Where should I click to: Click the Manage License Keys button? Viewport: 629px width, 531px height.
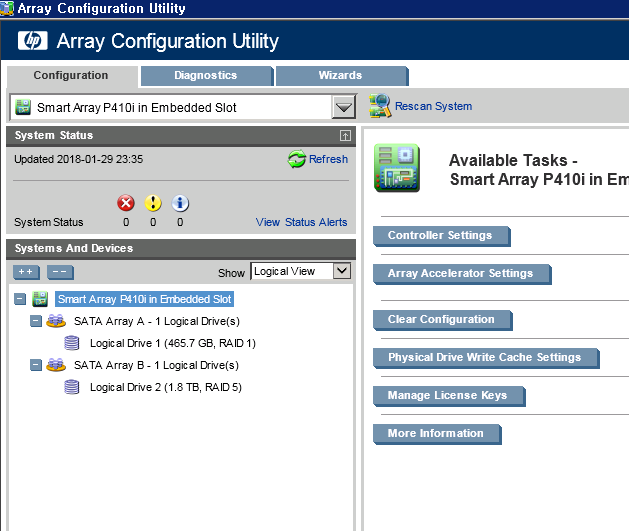coord(449,396)
